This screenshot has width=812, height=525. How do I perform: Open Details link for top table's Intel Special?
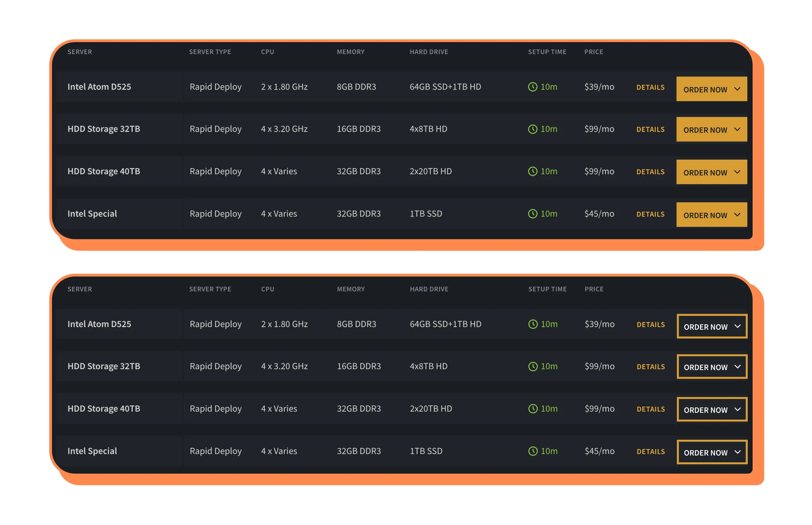[650, 214]
